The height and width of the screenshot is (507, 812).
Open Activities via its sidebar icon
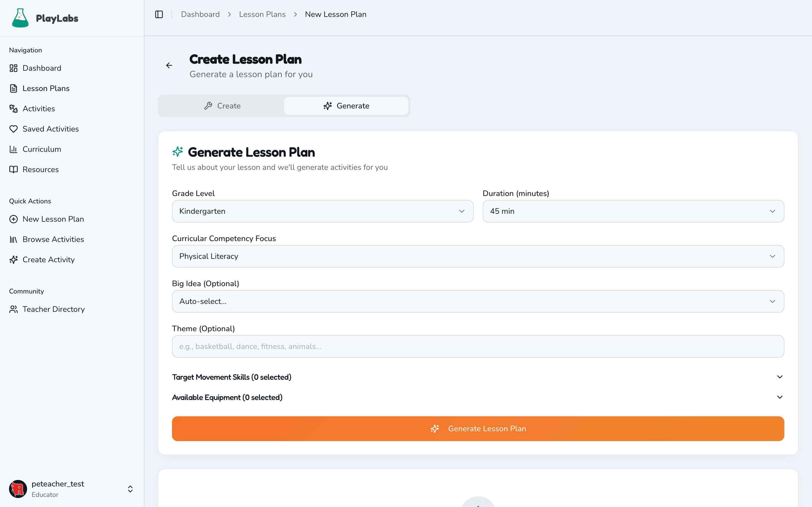pos(14,108)
